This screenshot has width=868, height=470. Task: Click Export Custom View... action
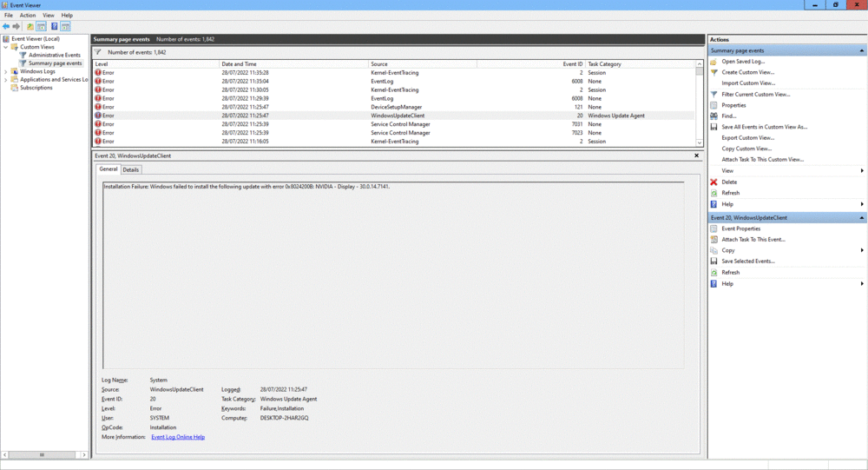point(747,138)
